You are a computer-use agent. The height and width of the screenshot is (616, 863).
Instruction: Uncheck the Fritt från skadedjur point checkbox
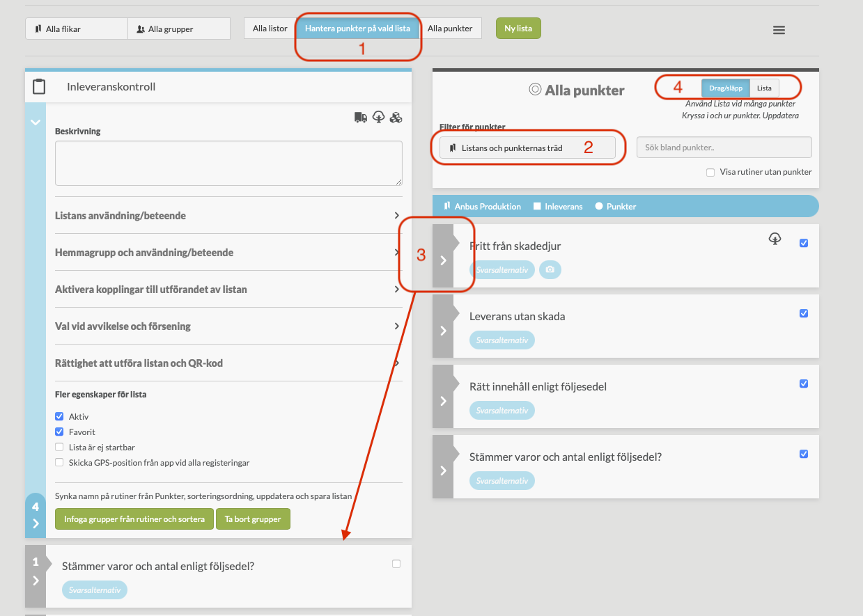coord(804,243)
